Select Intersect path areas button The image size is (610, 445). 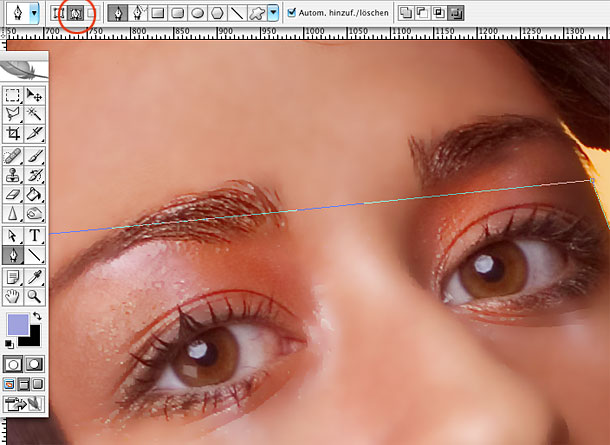(439, 13)
